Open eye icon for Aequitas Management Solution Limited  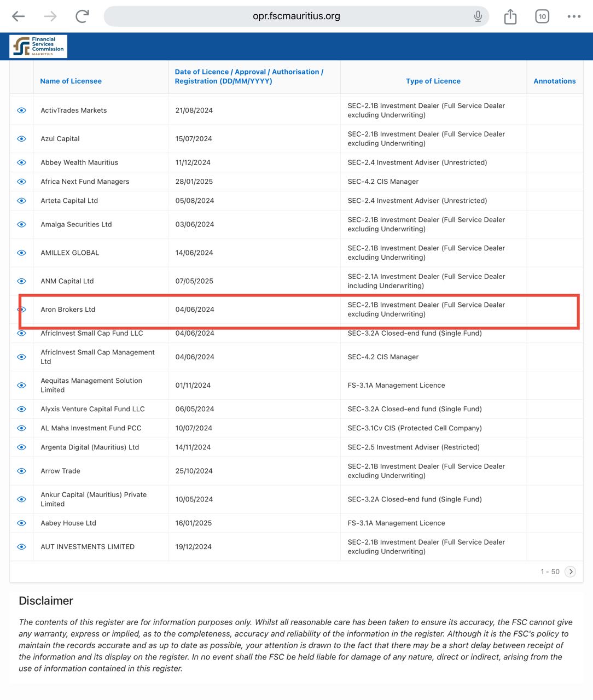pyautogui.click(x=22, y=386)
